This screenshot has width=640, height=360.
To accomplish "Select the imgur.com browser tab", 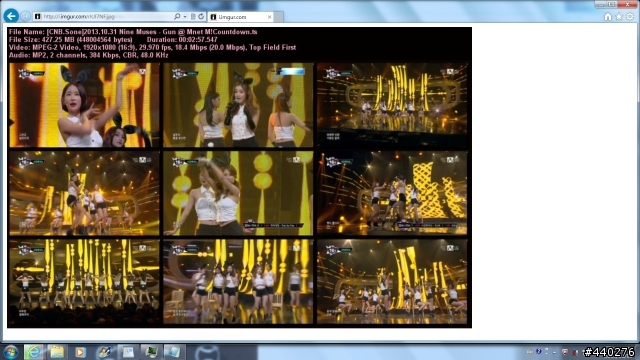I will tap(240, 17).
